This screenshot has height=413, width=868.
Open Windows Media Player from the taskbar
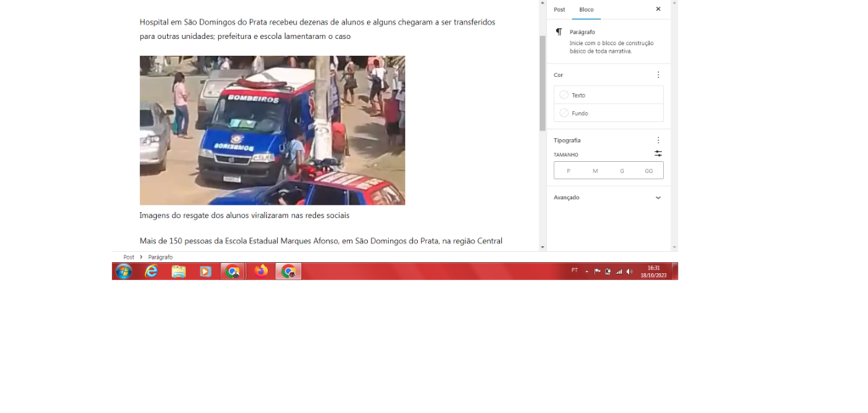point(205,271)
